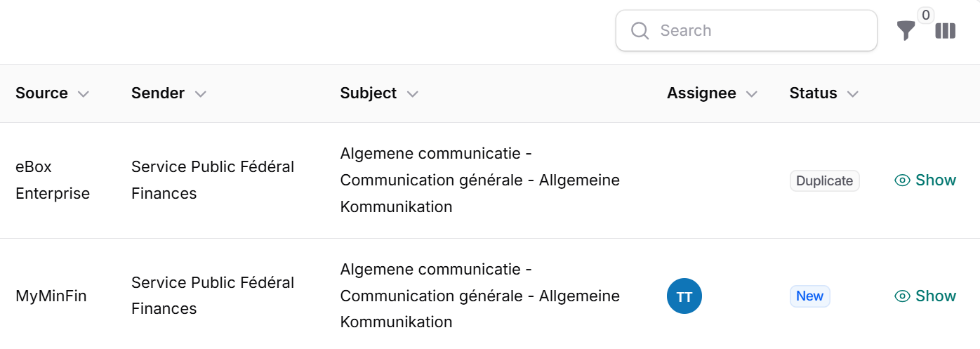980x349 pixels.
Task: Expand the Status column chevron
Action: click(852, 94)
